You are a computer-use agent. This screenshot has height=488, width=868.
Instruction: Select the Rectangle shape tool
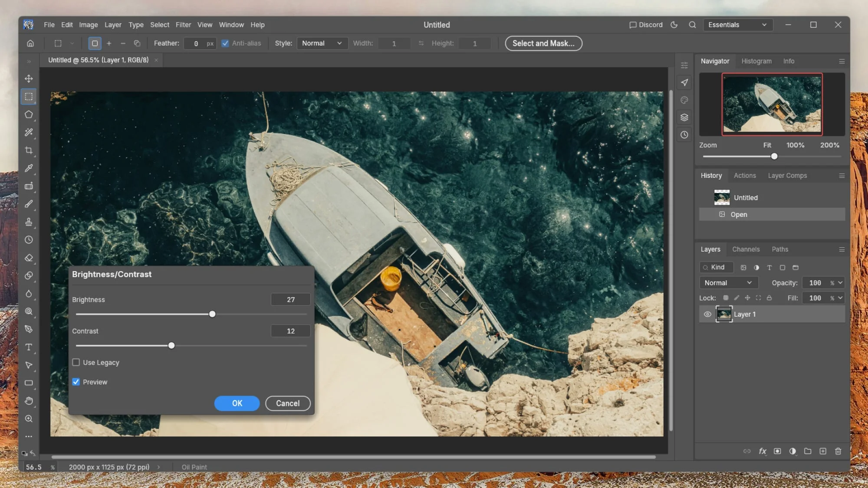29,383
